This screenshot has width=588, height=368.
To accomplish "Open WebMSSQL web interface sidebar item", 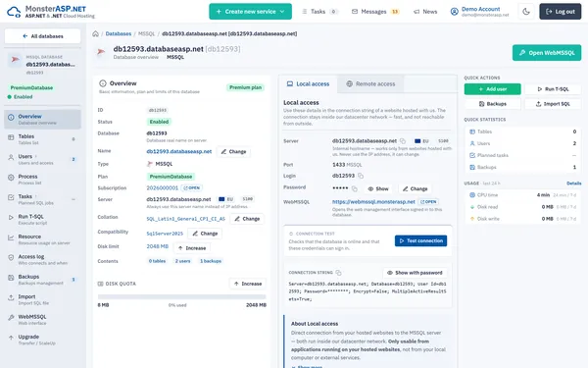I will coord(42,320).
